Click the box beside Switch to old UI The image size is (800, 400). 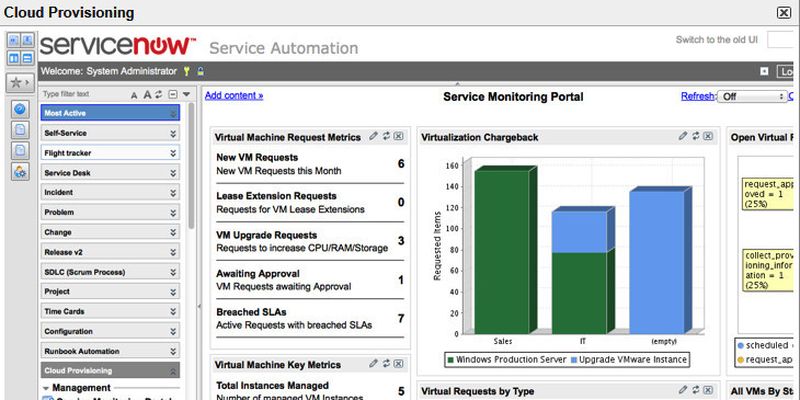(x=780, y=40)
